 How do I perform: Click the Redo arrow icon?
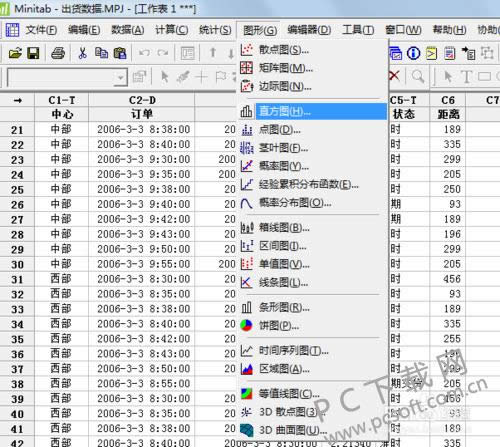click(x=163, y=53)
